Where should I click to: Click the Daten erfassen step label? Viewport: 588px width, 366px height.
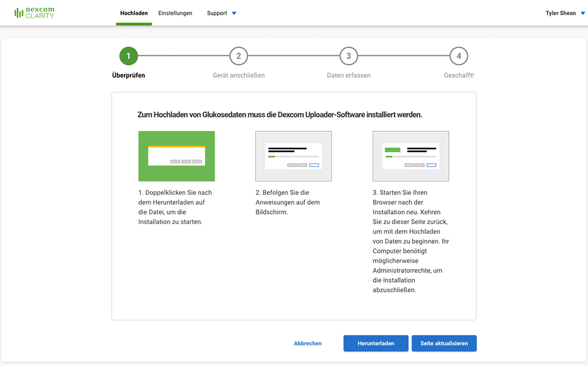[x=349, y=75]
